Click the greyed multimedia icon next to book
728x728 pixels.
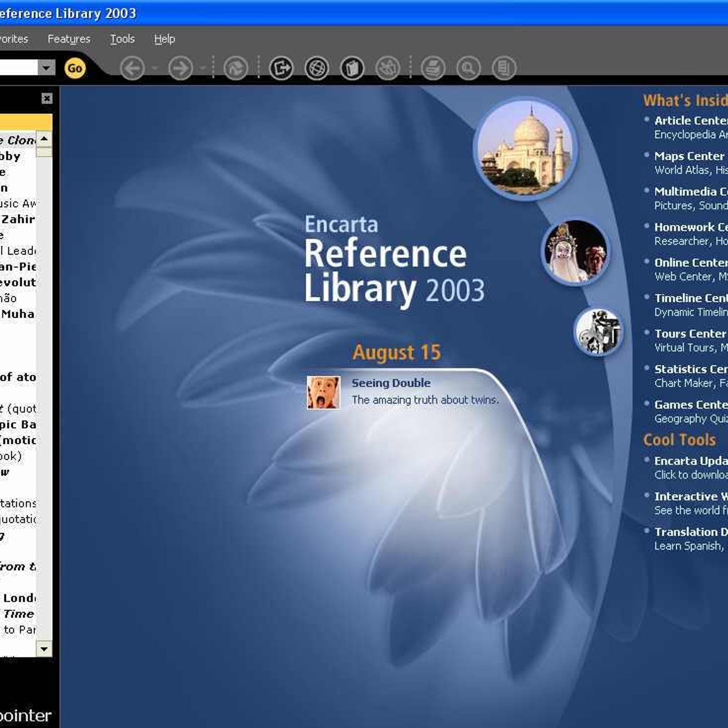[388, 68]
